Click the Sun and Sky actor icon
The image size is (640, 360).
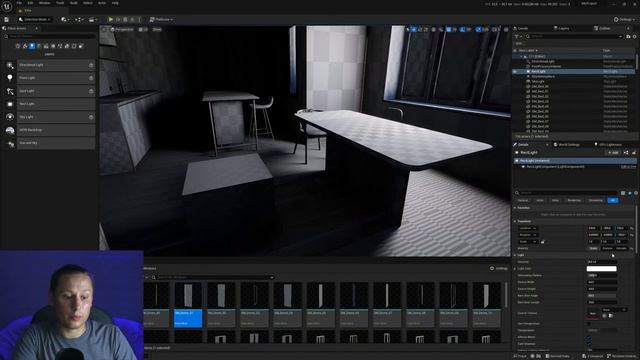click(10, 143)
